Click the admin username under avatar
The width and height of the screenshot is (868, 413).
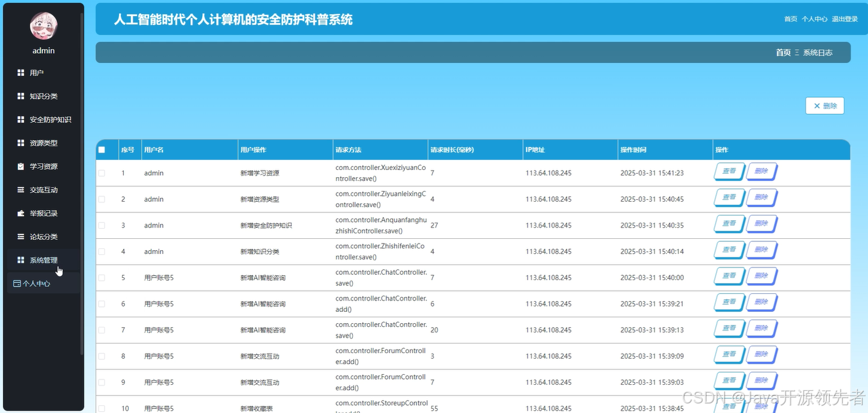[44, 51]
